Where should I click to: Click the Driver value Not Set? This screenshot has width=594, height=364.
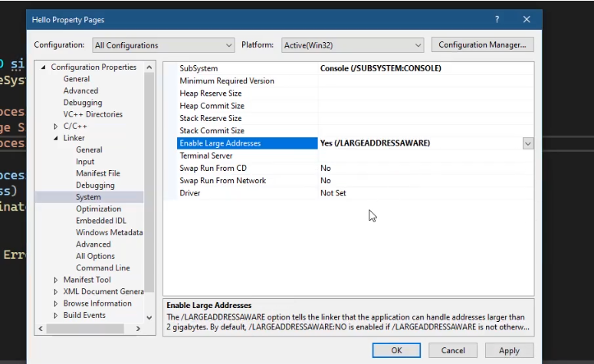tap(333, 193)
